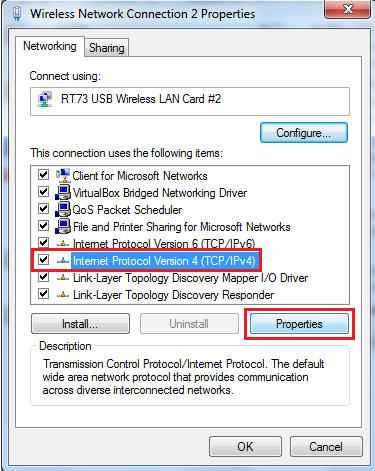This screenshot has width=375, height=471.
Task: Select the Networking tab
Action: coord(50,46)
